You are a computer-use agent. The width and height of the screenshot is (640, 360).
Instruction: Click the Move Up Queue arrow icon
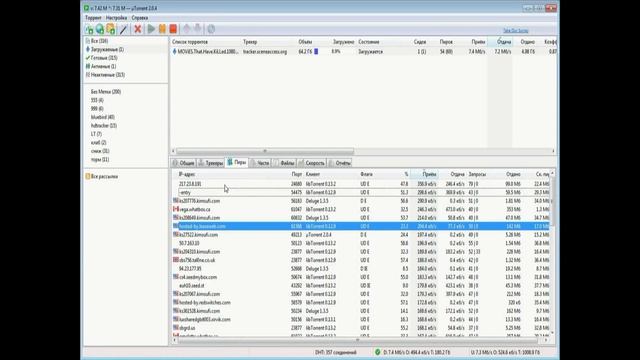187,29
